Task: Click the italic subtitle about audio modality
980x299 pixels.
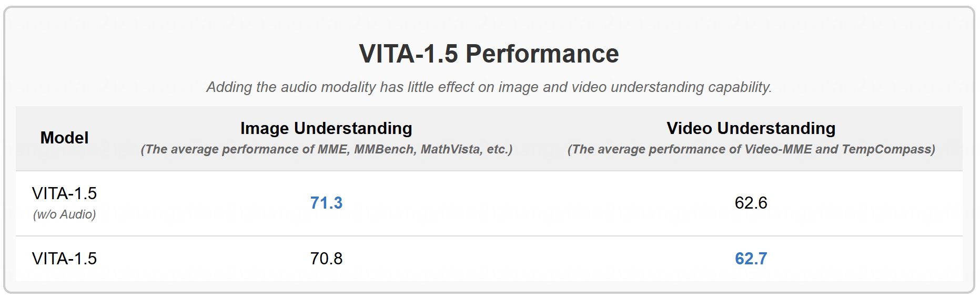Action: 489,87
